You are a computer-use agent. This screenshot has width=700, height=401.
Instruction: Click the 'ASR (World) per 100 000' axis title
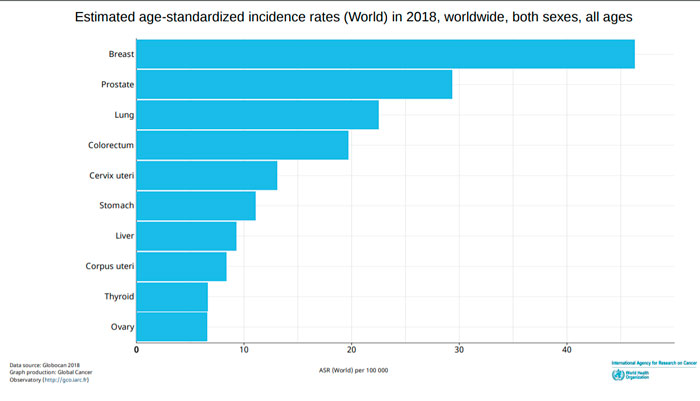(354, 371)
